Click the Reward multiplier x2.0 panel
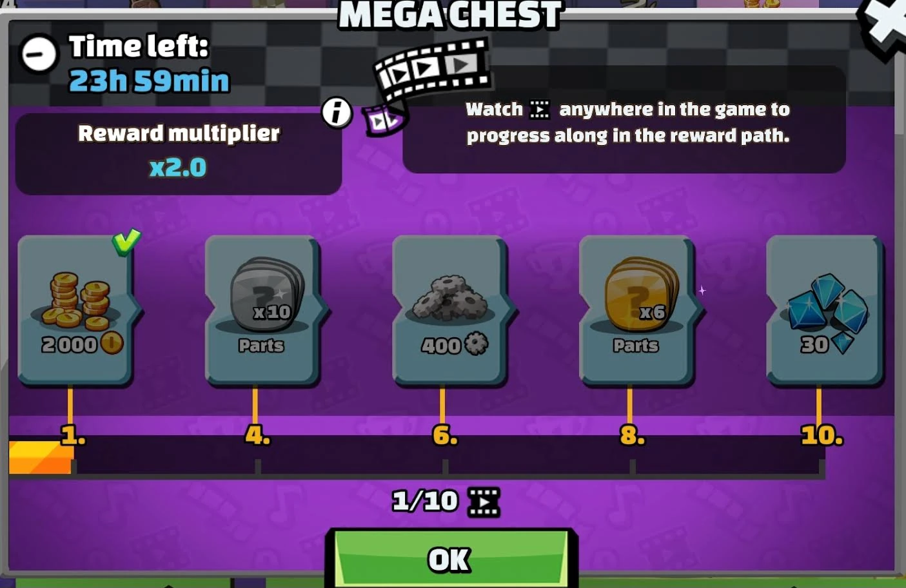Image resolution: width=906 pixels, height=588 pixels. point(179,153)
